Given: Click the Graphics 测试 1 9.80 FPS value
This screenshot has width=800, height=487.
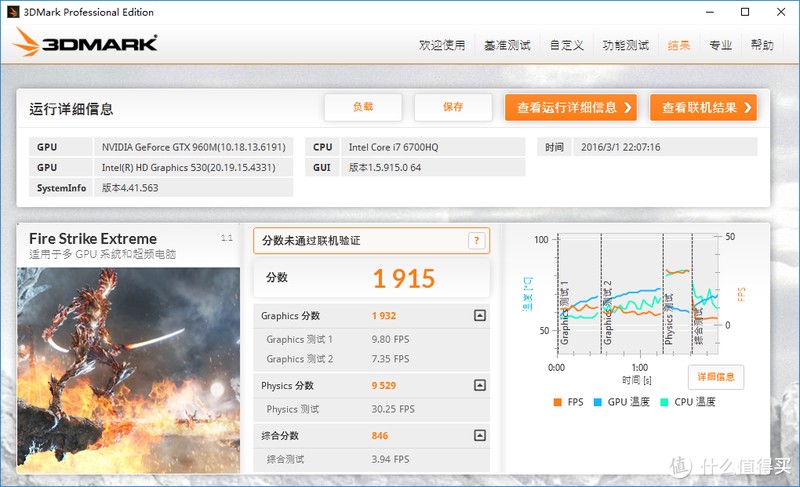Looking at the screenshot, I should click(x=390, y=340).
